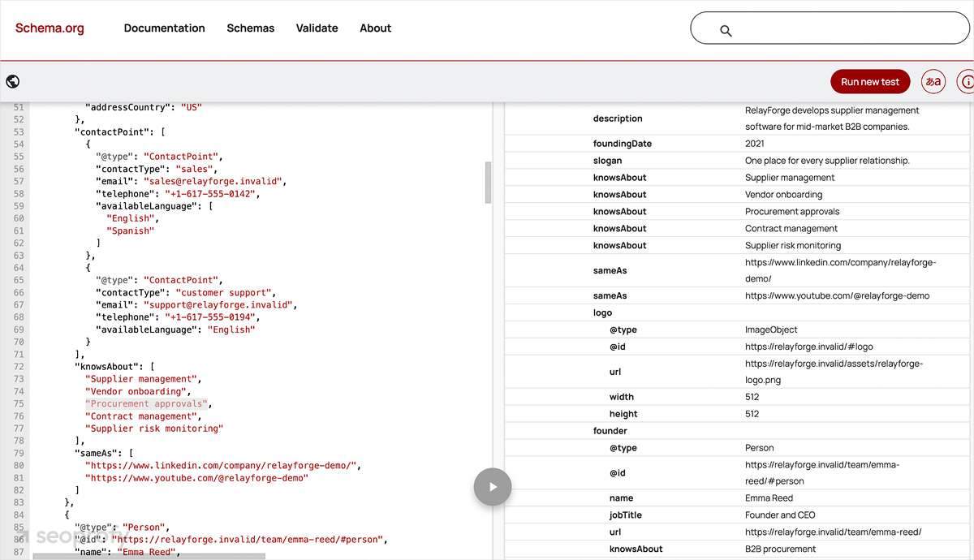Click "Supplier risk monitoring" in code editor
The height and width of the screenshot is (560, 974).
click(x=154, y=429)
